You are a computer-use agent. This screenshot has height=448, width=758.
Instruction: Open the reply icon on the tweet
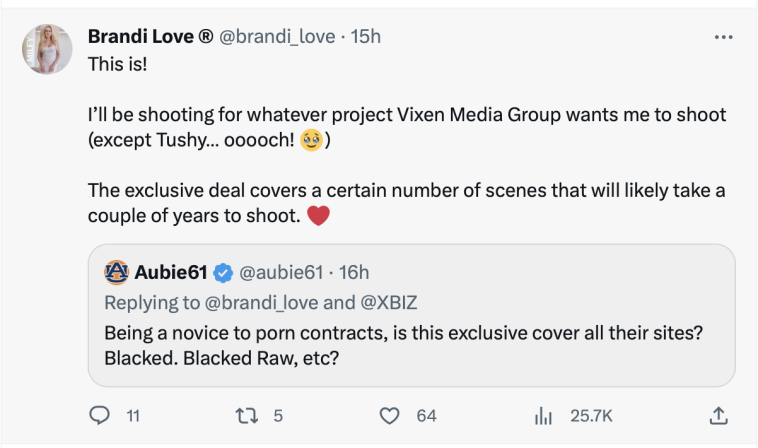[x=99, y=415]
